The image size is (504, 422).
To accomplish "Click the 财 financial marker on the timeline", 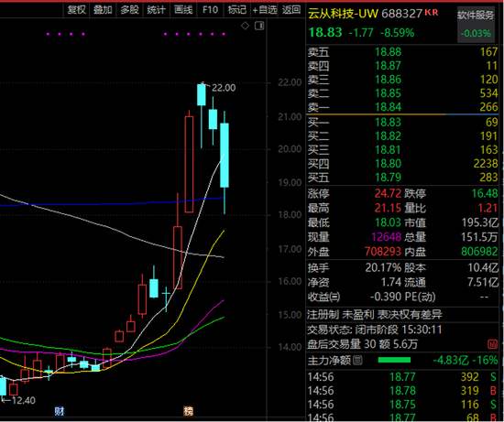I will 60,411.
